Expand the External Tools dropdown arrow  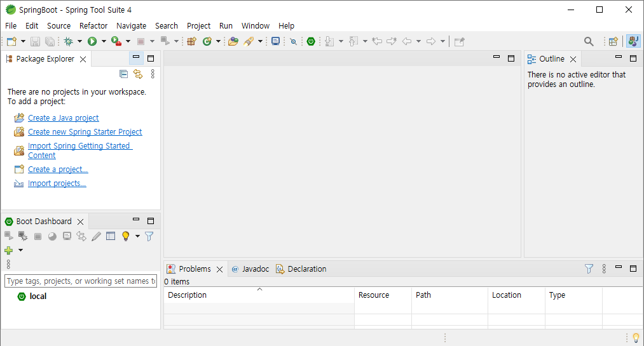pyautogui.click(x=128, y=41)
